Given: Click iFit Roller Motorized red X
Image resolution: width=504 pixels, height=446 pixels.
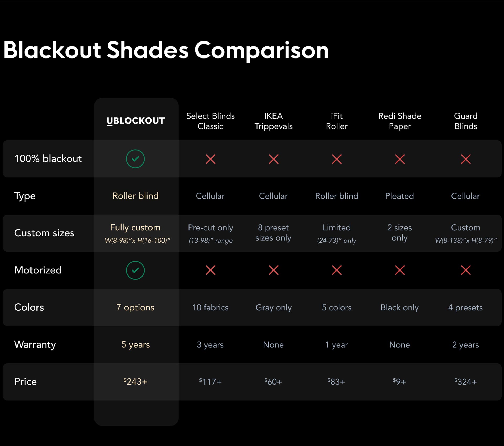Looking at the screenshot, I should (337, 270).
